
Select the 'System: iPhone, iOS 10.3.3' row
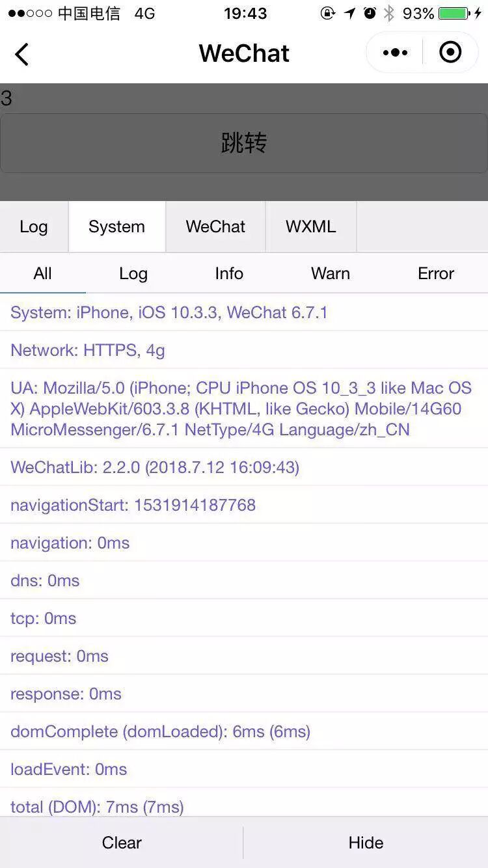coord(244,312)
